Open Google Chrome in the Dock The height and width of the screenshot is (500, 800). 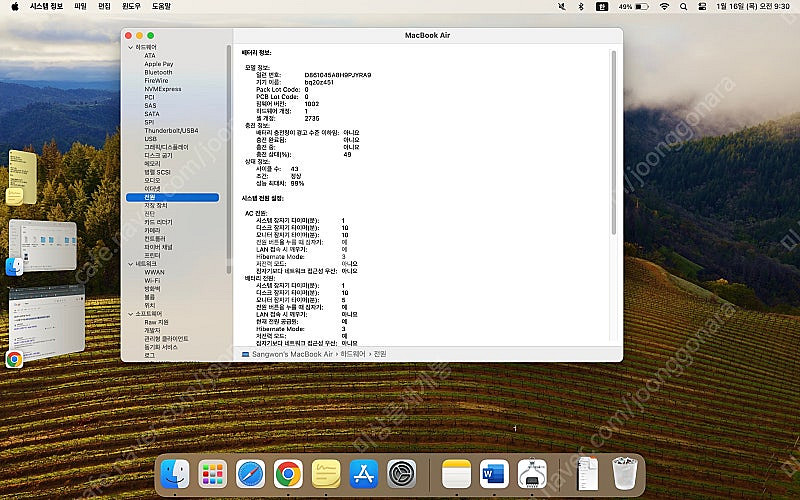(x=288, y=474)
